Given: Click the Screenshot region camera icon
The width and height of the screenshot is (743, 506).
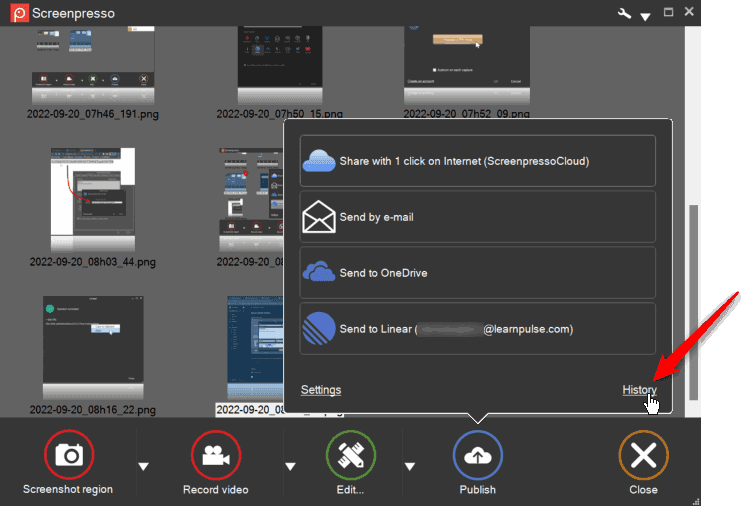Looking at the screenshot, I should 68,456.
